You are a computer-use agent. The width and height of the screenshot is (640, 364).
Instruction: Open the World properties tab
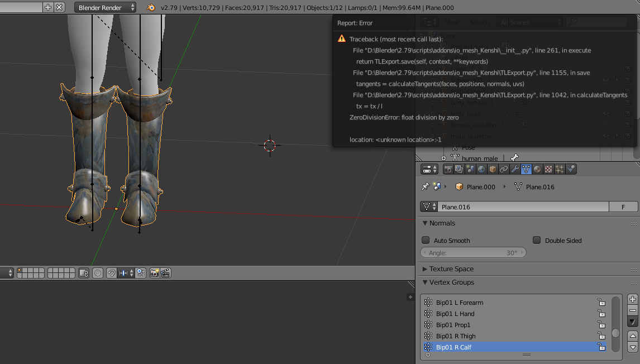[x=481, y=169]
